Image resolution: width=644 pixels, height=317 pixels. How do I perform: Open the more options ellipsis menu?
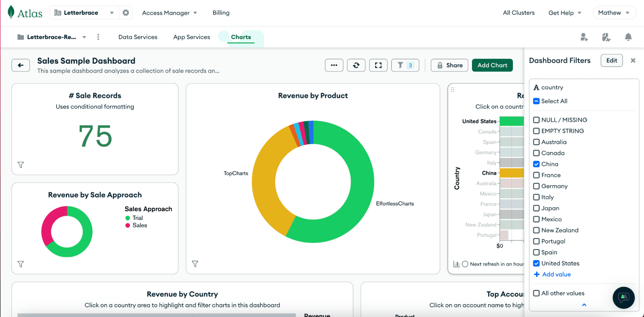coord(334,65)
